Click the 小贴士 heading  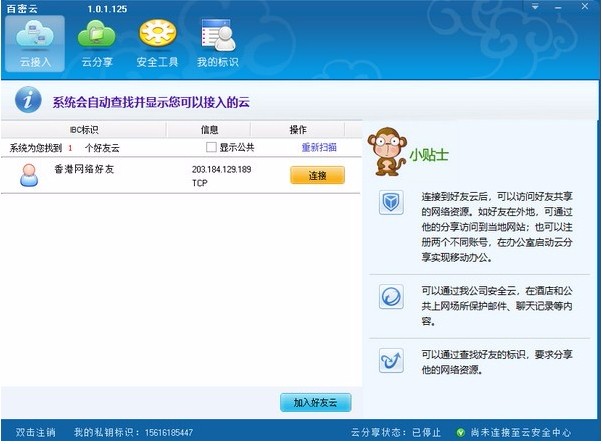pyautogui.click(x=429, y=155)
